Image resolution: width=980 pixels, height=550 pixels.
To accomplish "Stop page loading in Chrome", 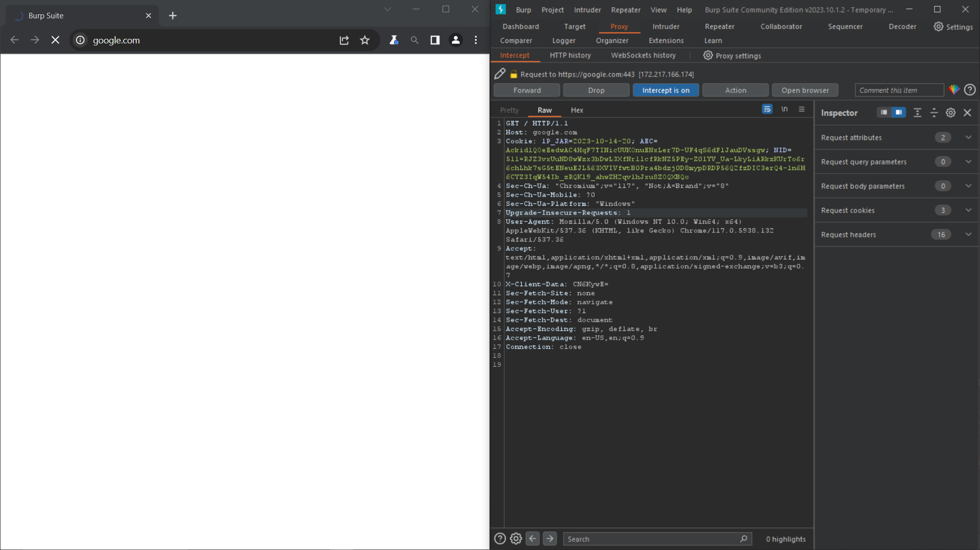I will tap(55, 40).
